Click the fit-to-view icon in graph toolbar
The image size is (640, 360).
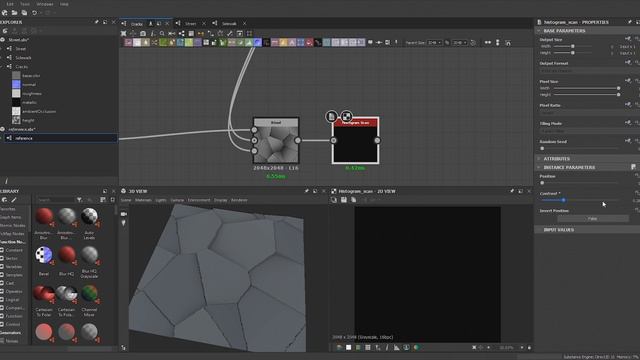tap(124, 33)
